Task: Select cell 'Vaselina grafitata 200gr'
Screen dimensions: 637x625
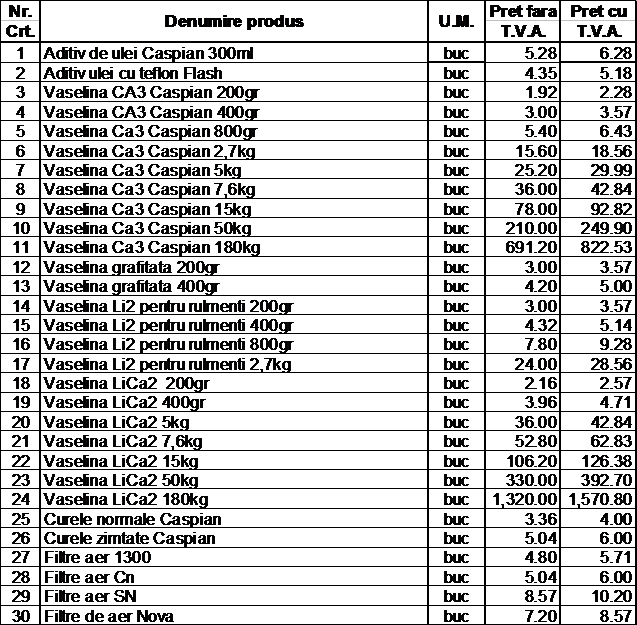Action: (x=234, y=267)
